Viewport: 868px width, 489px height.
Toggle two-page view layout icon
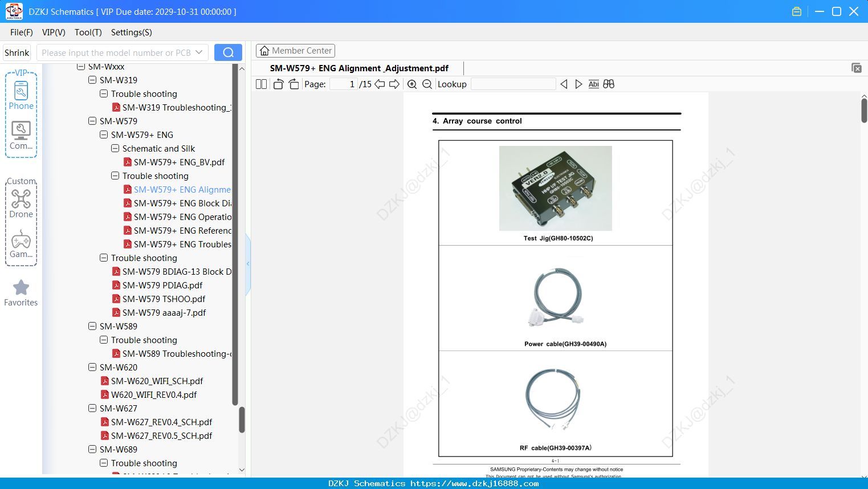click(261, 84)
